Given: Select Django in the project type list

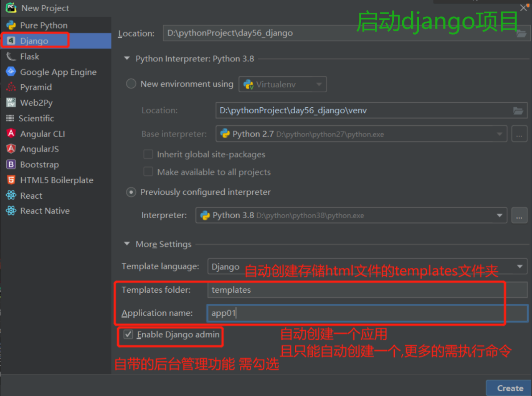Looking at the screenshot, I should pyautogui.click(x=56, y=41).
